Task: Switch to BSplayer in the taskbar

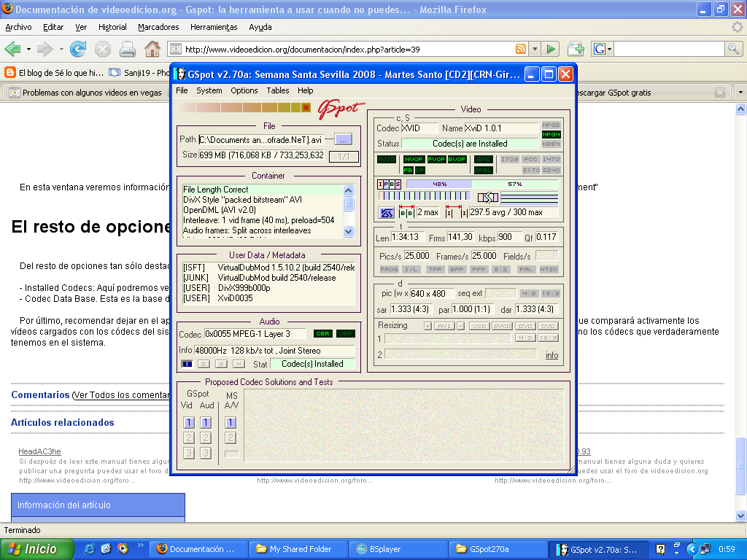Action: [398, 549]
